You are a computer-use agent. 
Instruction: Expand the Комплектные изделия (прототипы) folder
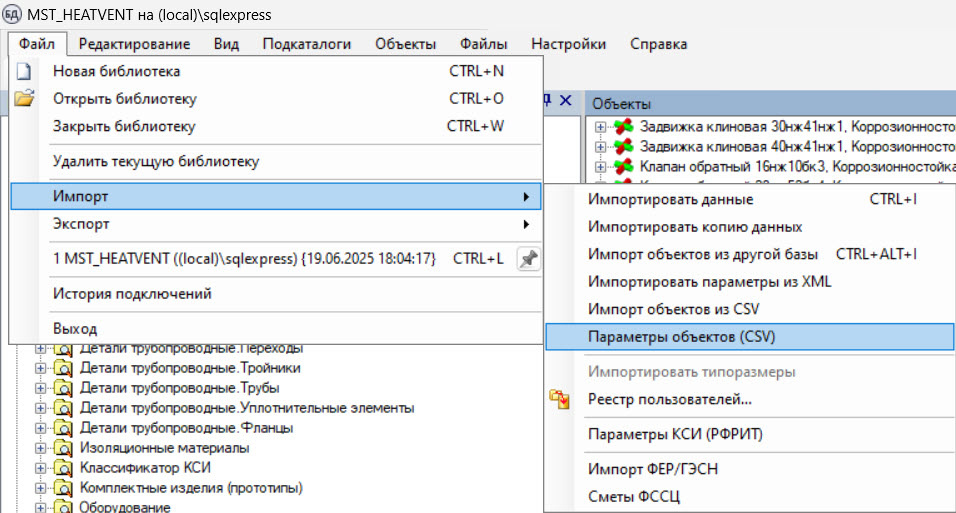(40, 488)
